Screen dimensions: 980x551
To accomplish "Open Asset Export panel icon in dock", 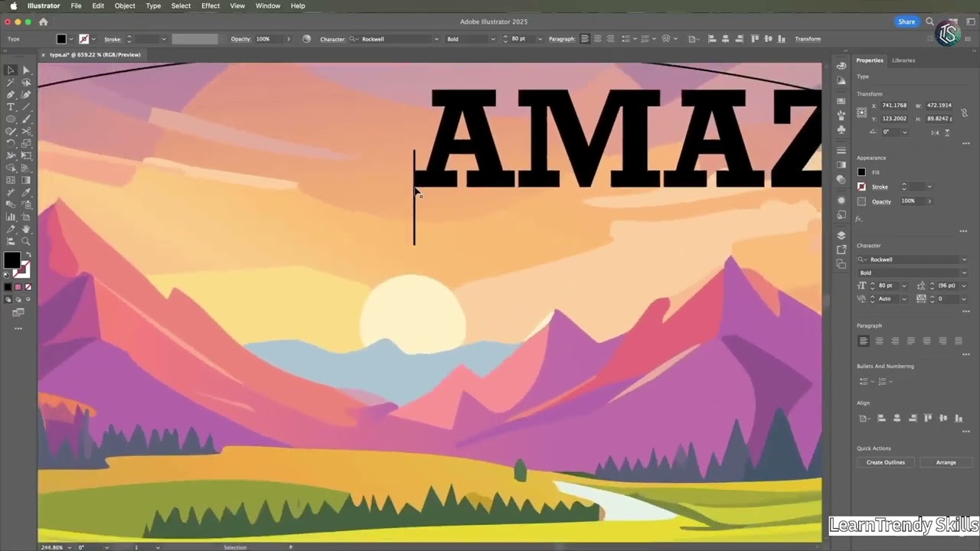I will (841, 249).
